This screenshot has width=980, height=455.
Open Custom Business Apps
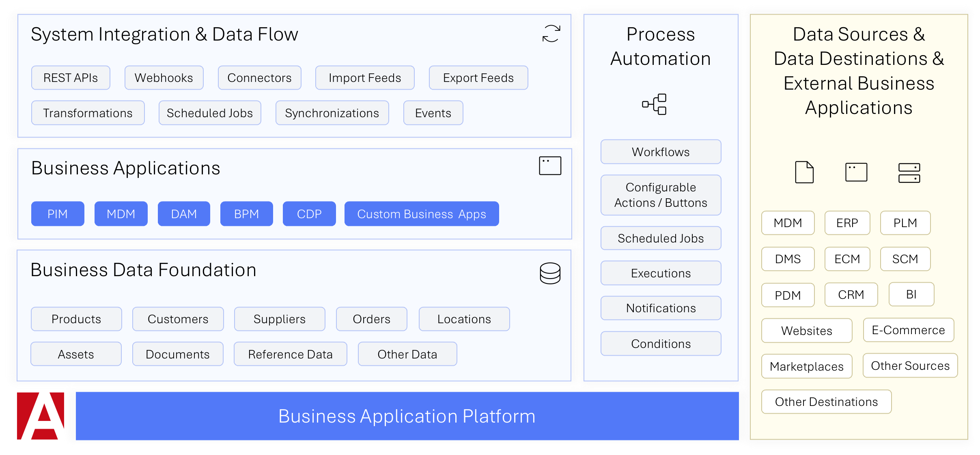(x=422, y=214)
